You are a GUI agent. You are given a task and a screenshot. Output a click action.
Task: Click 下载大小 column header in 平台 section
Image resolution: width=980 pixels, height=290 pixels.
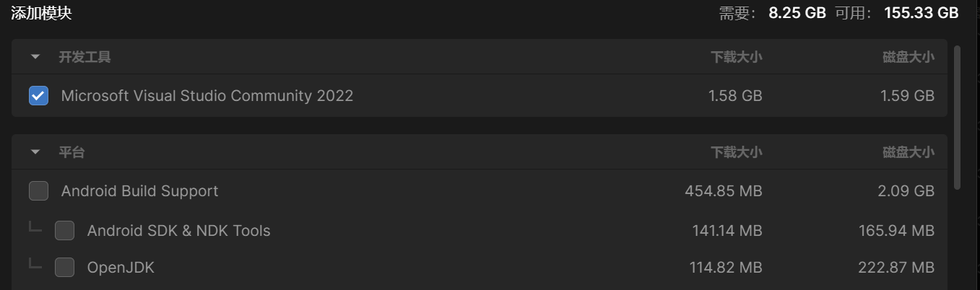click(x=736, y=152)
